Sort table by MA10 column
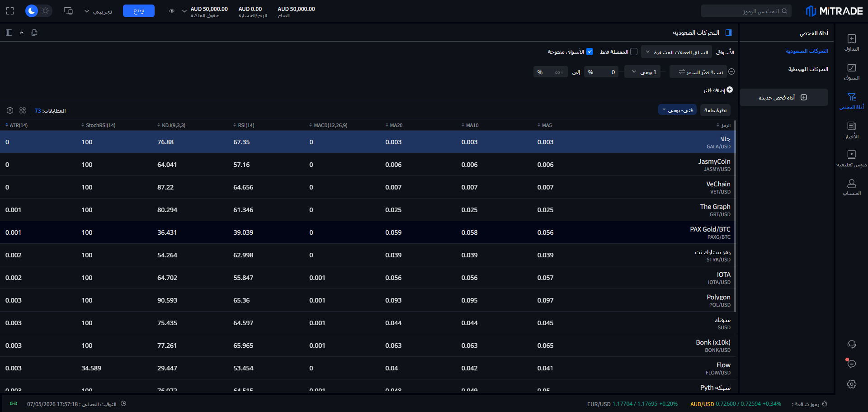 [x=470, y=125]
